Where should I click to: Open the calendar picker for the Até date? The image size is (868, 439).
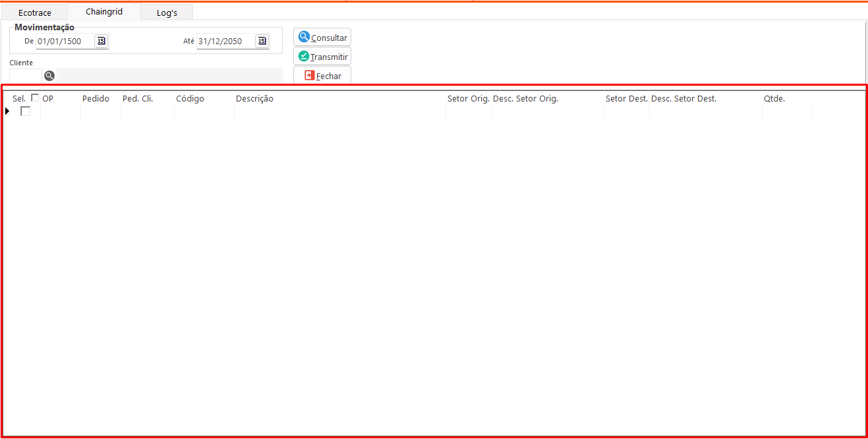click(x=262, y=41)
